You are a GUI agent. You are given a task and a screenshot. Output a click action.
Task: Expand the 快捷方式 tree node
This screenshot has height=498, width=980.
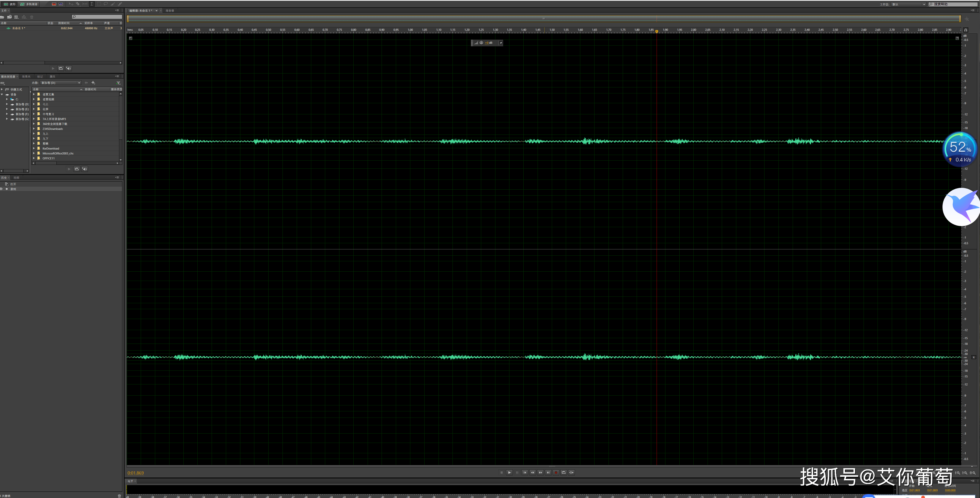(x=2, y=90)
